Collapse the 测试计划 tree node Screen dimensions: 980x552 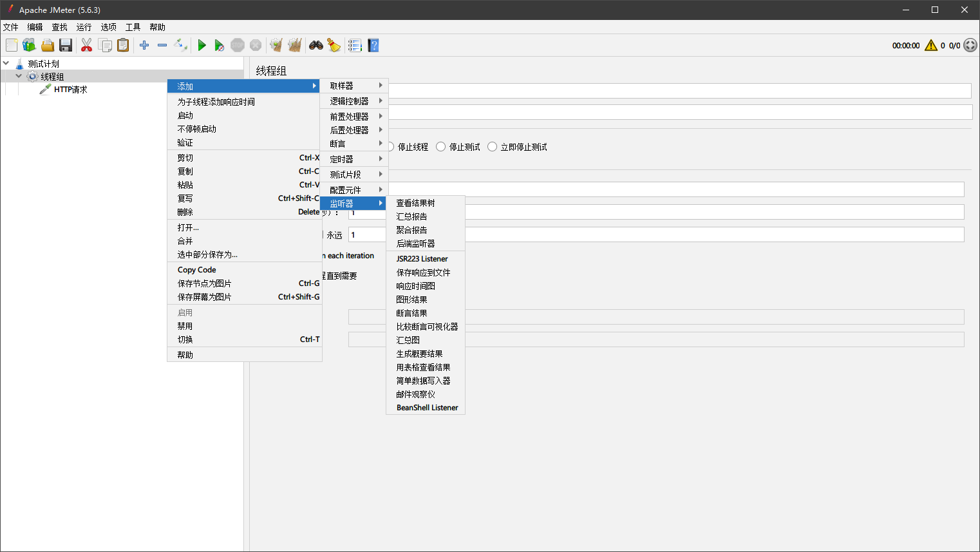[x=6, y=63]
